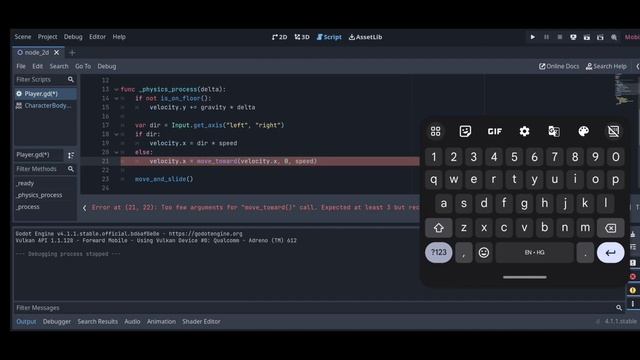The width and height of the screenshot is (640, 360).
Task: Toggle red error messages in output
Action: pos(633,276)
